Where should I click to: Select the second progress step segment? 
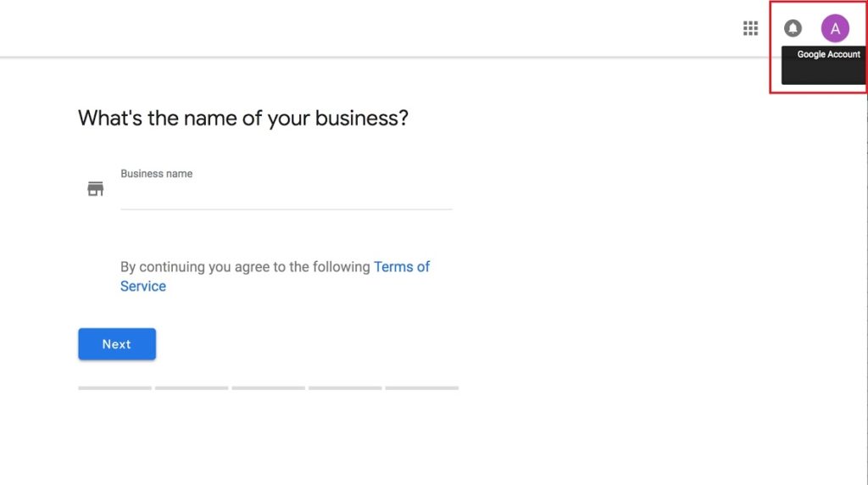pos(192,388)
